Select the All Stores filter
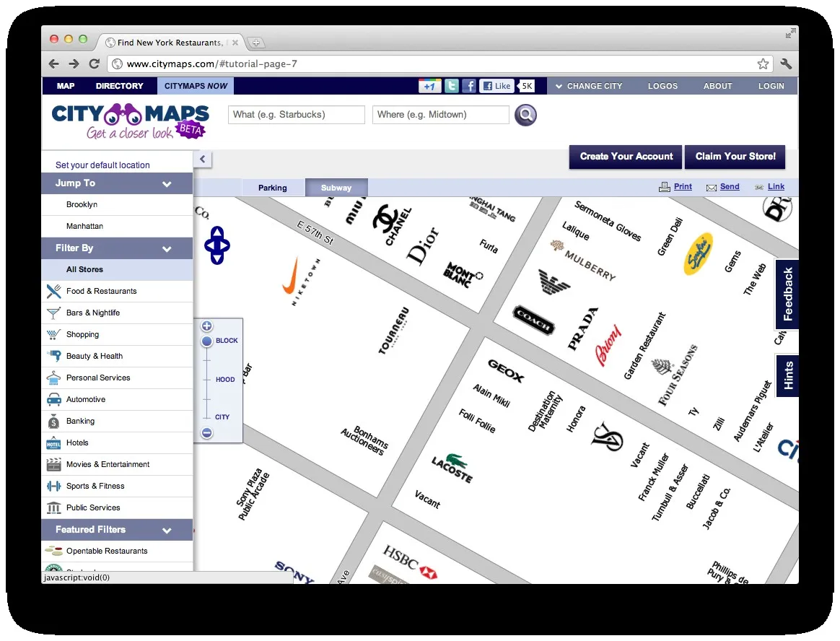Viewport: 840px width, 641px height. coord(118,269)
